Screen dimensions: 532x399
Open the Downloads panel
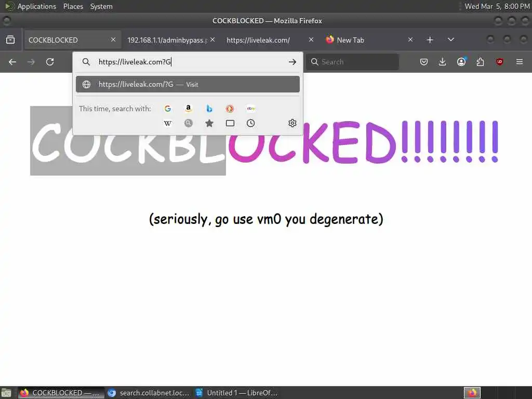pos(442,62)
